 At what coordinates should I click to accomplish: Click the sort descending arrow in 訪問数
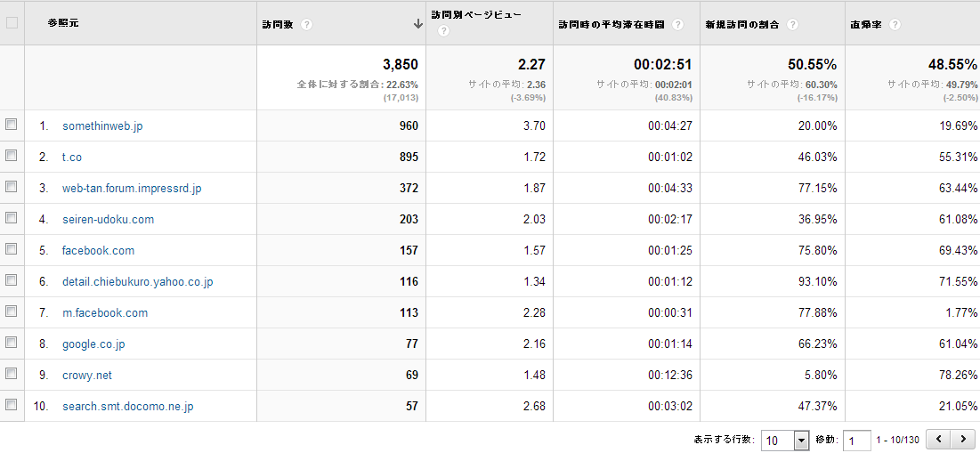[x=417, y=25]
